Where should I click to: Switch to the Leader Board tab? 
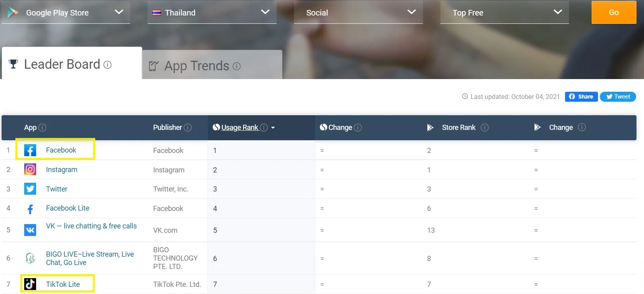coord(72,64)
